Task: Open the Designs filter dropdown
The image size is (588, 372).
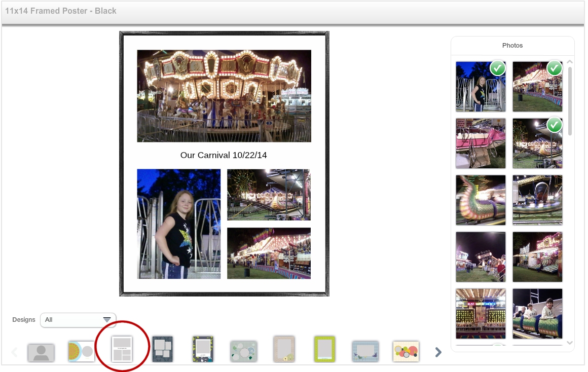Action: pos(78,320)
